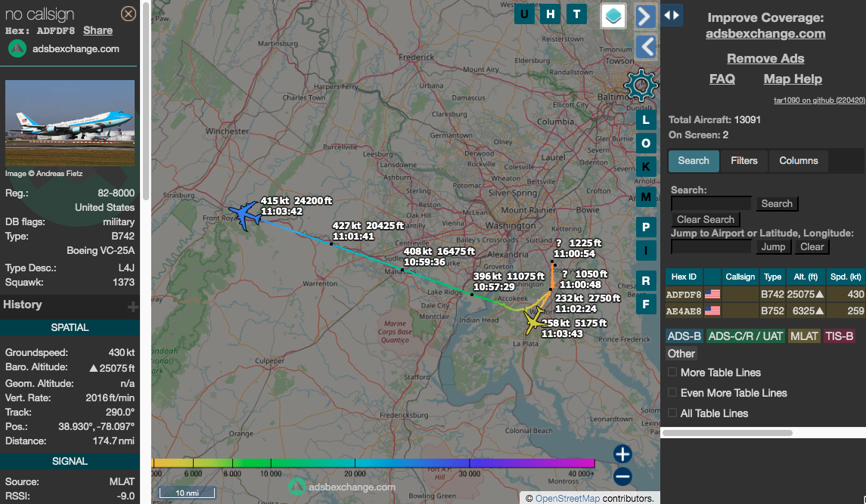Sort table by Hex ID column
This screenshot has width=866, height=504.
(684, 277)
